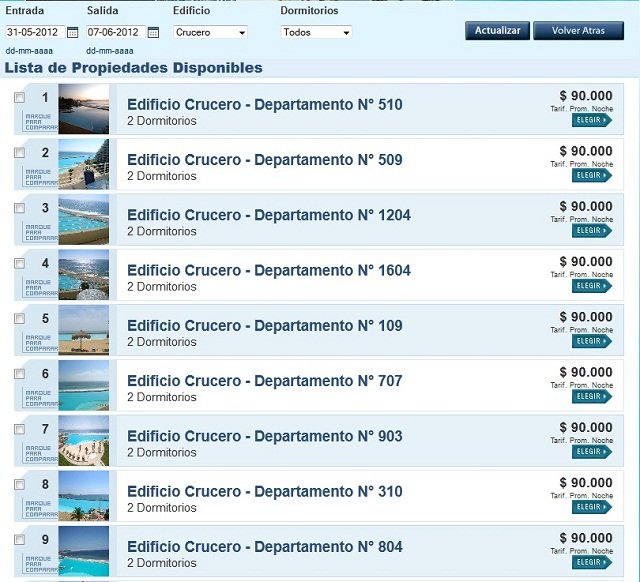Select Elegir for Departamento 707

(591, 397)
